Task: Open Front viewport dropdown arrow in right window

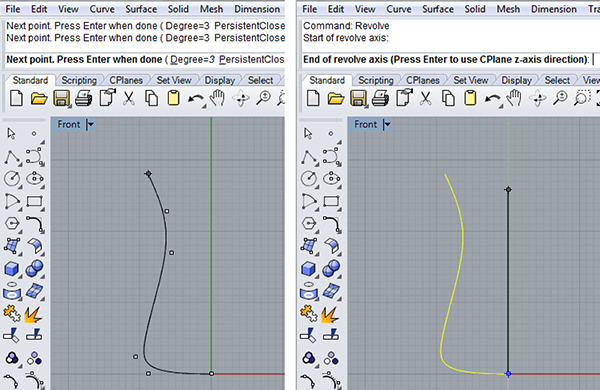Action: pyautogui.click(x=388, y=124)
